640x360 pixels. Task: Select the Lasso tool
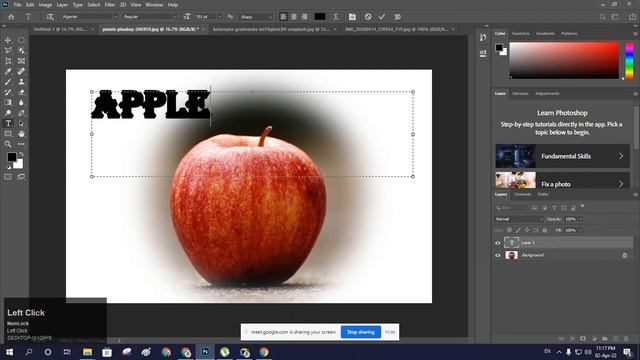(x=8, y=51)
